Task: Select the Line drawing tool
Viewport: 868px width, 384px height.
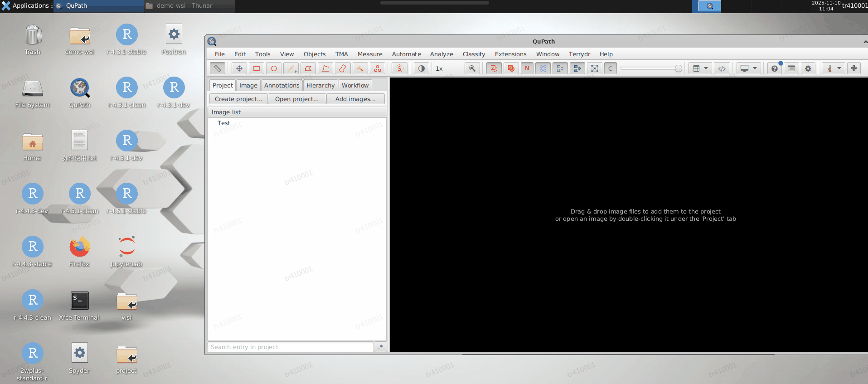Action: click(291, 68)
